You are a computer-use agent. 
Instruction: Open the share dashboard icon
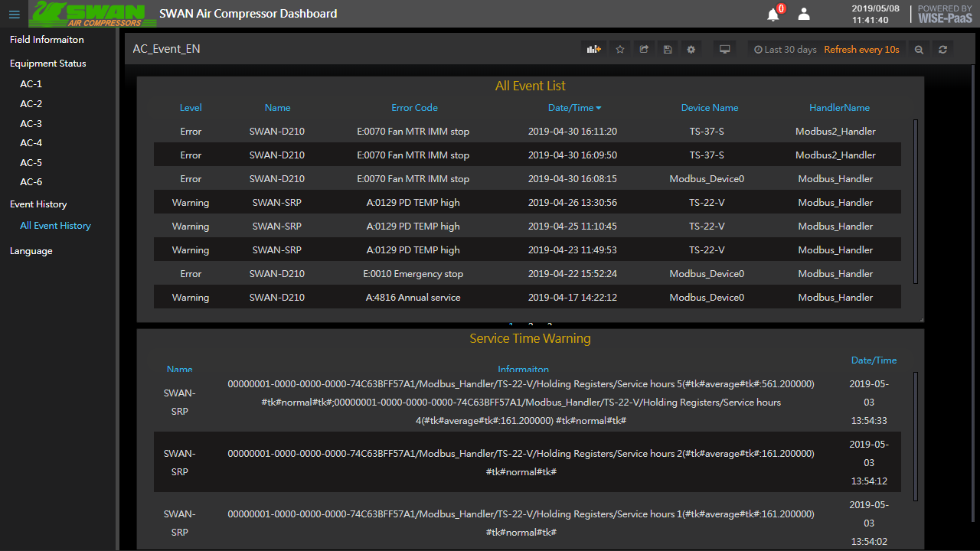coord(644,49)
